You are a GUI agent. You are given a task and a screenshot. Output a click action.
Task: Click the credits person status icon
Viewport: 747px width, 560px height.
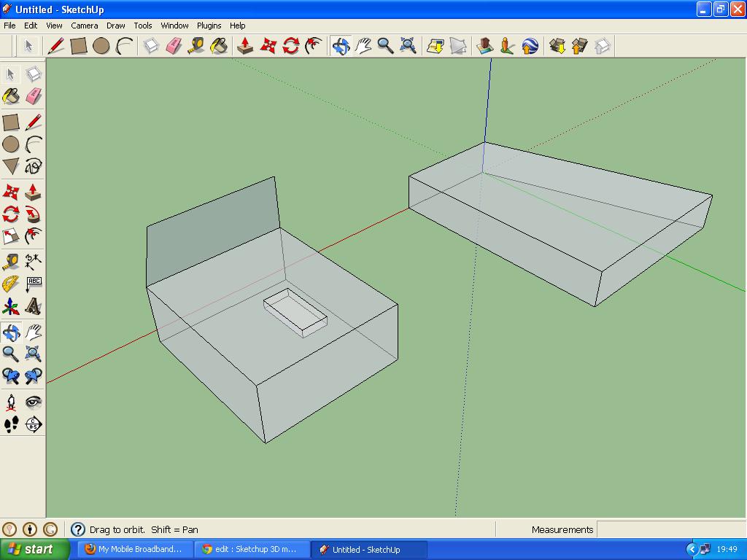coord(30,529)
